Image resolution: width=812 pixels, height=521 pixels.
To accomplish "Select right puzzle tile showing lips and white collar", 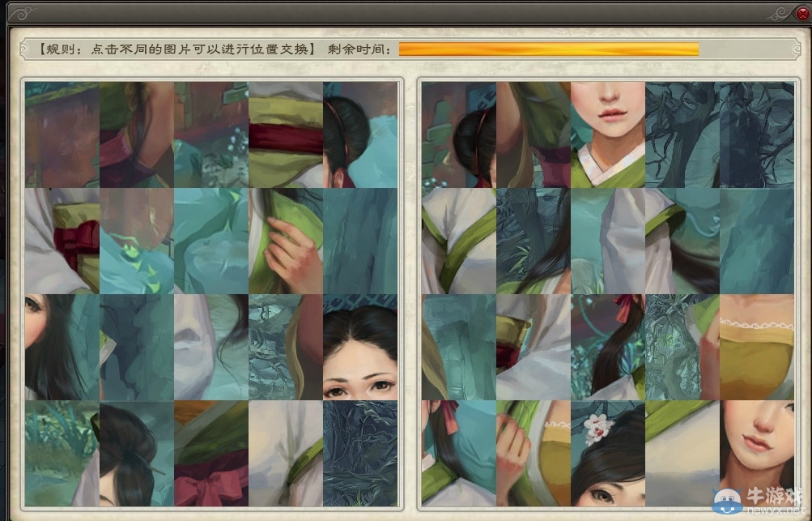I will click(x=608, y=135).
